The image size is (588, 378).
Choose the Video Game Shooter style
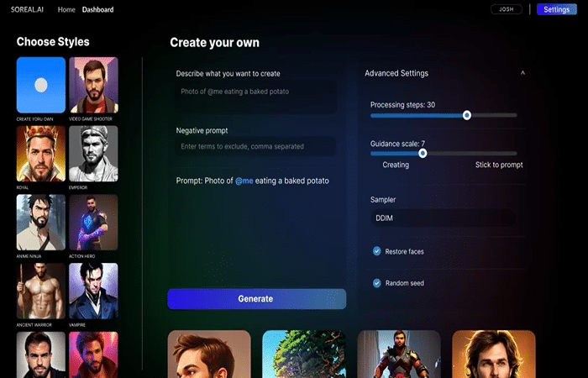tap(93, 85)
